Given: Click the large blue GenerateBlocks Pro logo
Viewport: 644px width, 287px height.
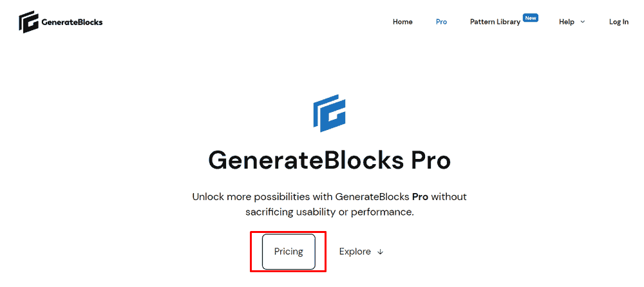Looking at the screenshot, I should tap(329, 113).
